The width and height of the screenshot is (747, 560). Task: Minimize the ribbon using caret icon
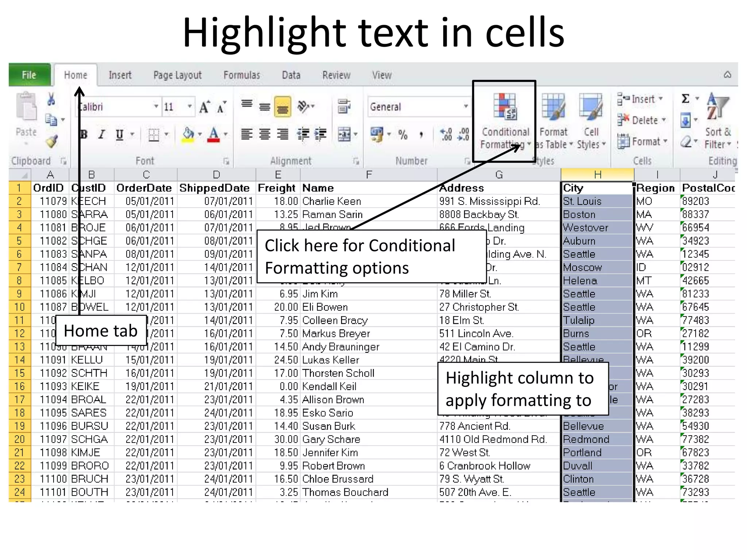tap(727, 75)
